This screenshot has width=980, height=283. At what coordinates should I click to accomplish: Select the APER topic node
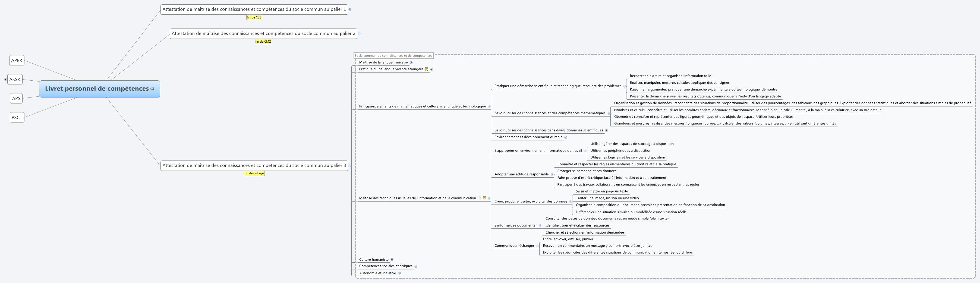[x=17, y=60]
